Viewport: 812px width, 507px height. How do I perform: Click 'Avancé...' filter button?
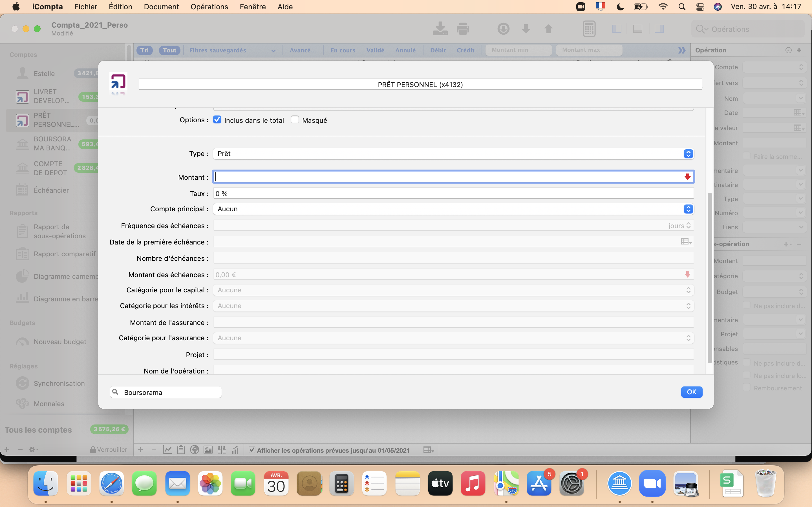pyautogui.click(x=302, y=50)
